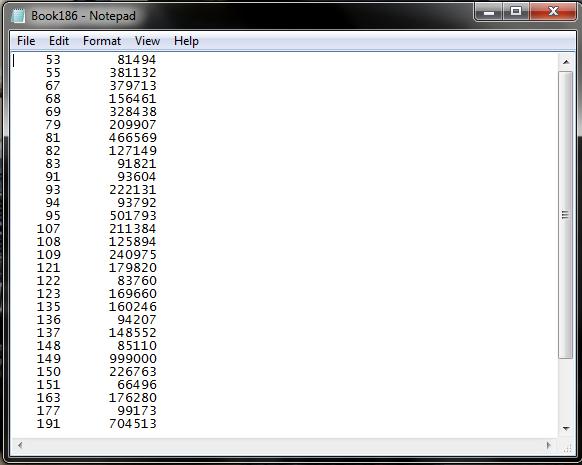Image resolution: width=582 pixels, height=465 pixels.
Task: Click the value 83760
Action: [x=137, y=280]
